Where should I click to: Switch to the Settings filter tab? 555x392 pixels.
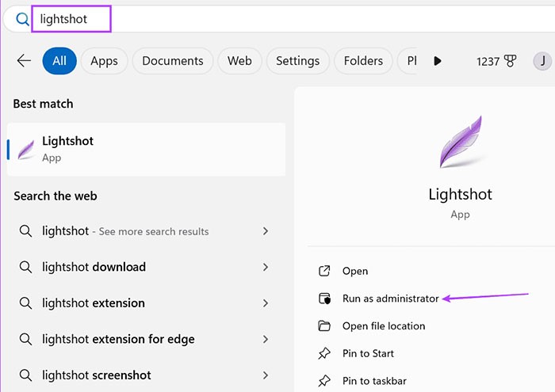point(297,61)
